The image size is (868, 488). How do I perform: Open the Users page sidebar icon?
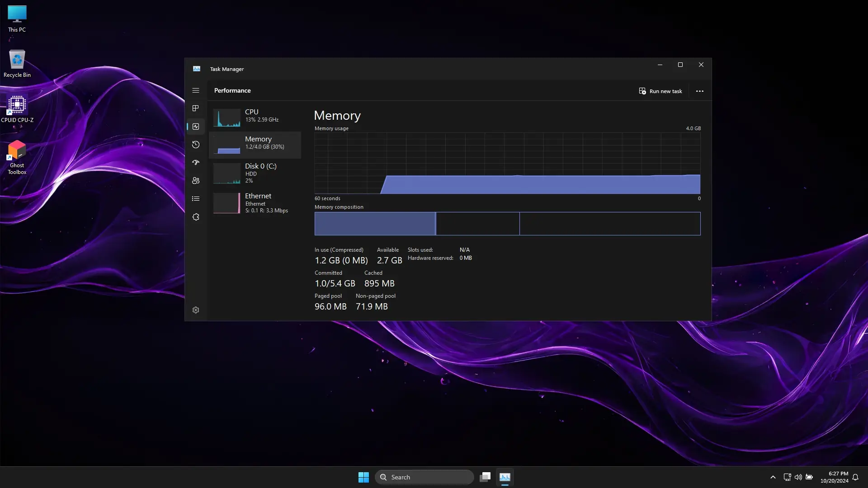(196, 181)
